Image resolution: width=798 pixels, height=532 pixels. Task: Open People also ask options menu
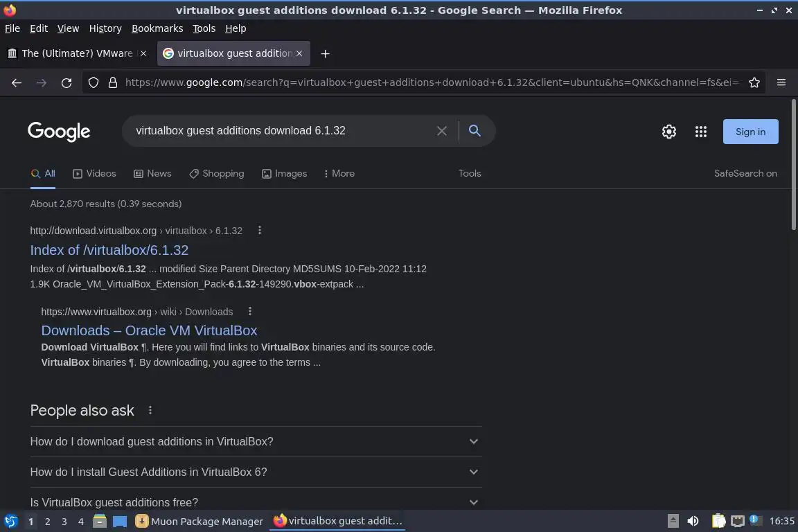150,410
